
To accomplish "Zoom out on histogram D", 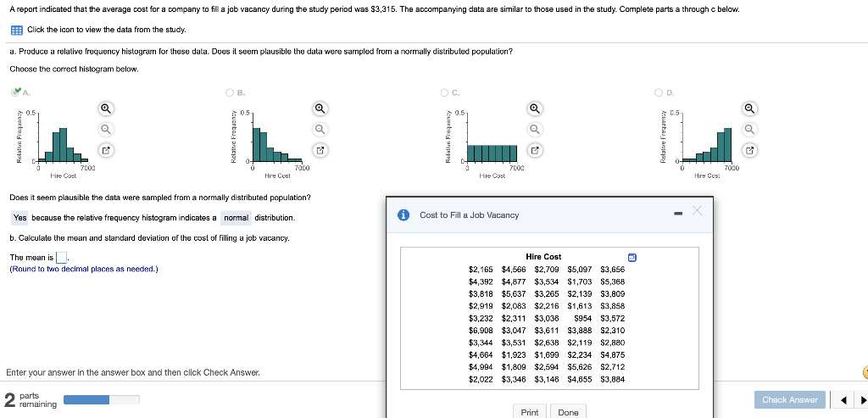I will tap(749, 129).
